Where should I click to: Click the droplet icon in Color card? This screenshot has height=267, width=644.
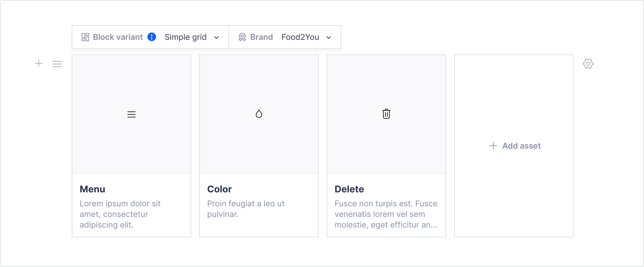[259, 114]
